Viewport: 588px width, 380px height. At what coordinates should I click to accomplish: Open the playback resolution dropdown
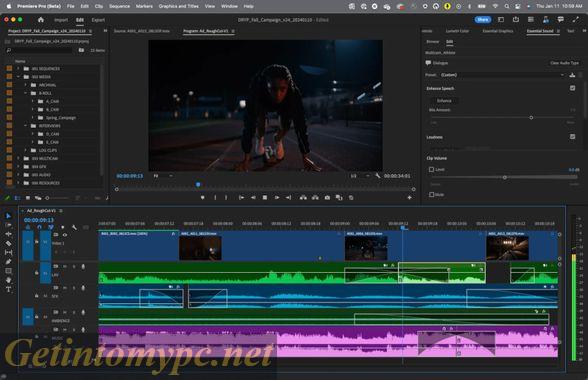pyautogui.click(x=360, y=176)
